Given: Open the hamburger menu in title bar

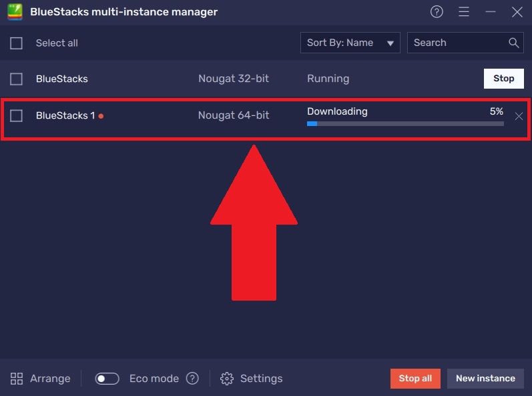Looking at the screenshot, I should tap(464, 12).
